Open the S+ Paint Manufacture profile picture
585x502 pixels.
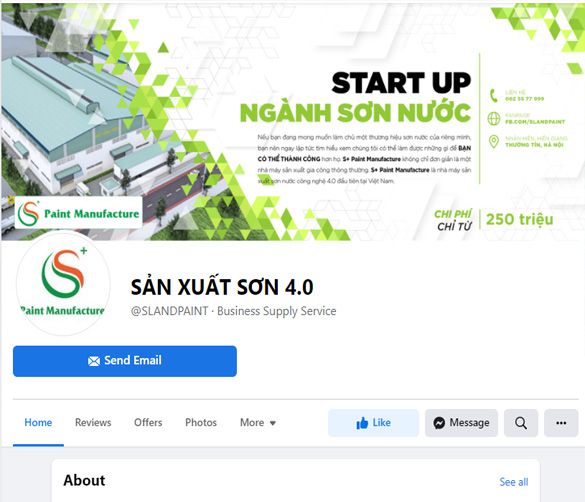point(63,284)
